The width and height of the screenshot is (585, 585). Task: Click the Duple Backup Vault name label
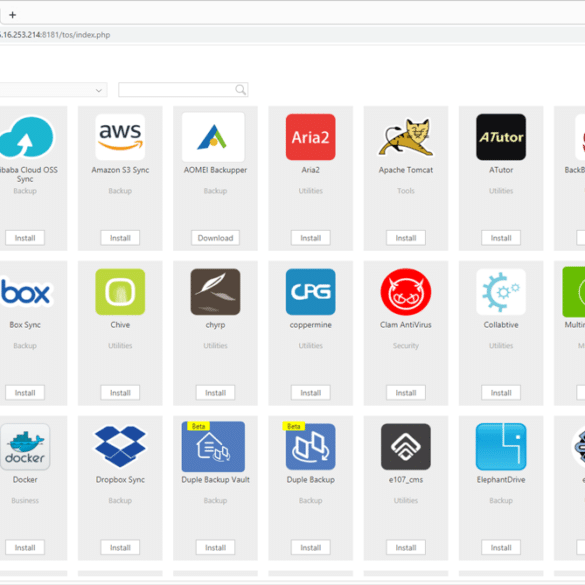click(x=215, y=480)
